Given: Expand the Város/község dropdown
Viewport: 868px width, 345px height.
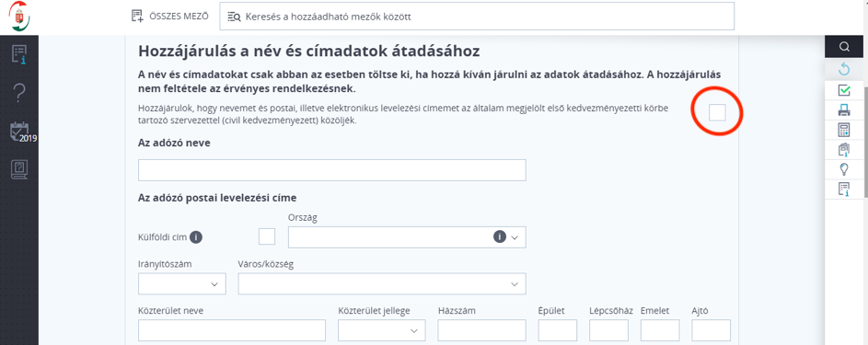Looking at the screenshot, I should click(382, 283).
